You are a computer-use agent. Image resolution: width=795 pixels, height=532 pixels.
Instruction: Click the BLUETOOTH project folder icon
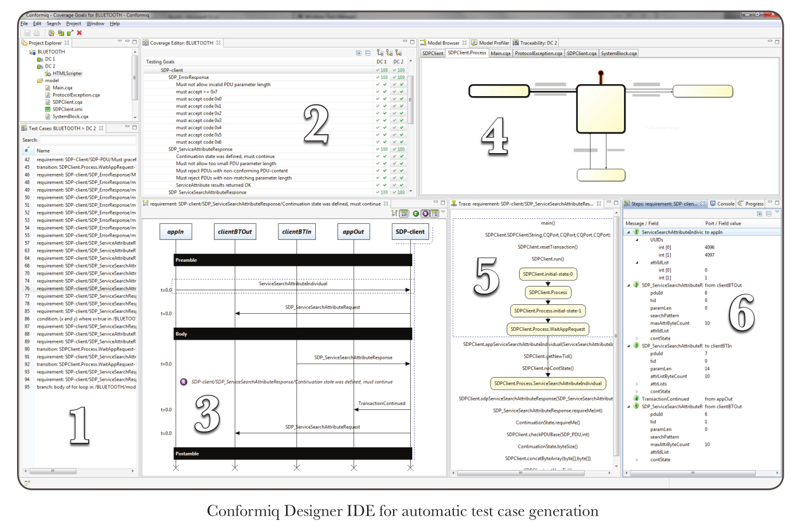32,52
